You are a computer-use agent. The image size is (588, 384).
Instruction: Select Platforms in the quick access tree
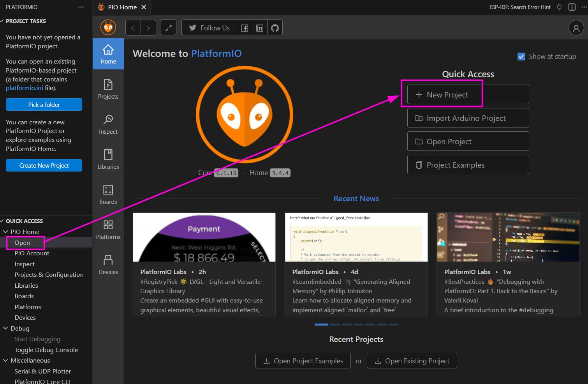point(28,307)
